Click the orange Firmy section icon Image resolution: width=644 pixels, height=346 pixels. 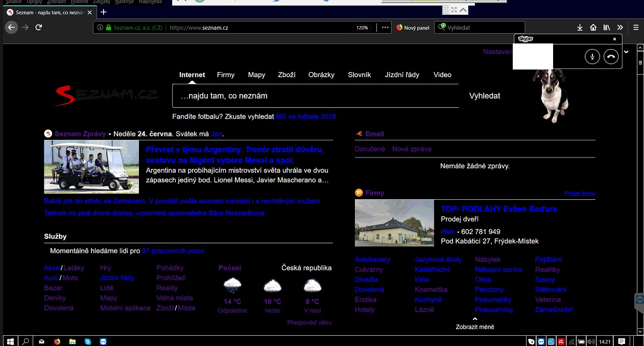click(x=359, y=193)
